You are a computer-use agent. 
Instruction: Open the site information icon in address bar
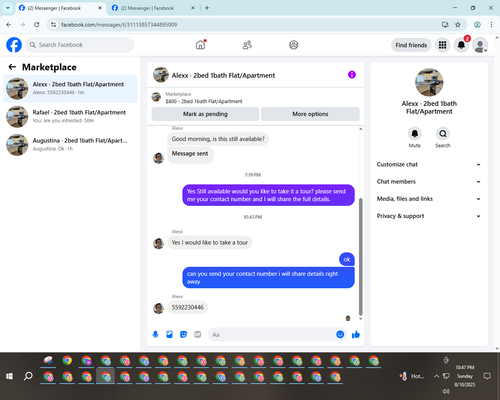coord(53,25)
